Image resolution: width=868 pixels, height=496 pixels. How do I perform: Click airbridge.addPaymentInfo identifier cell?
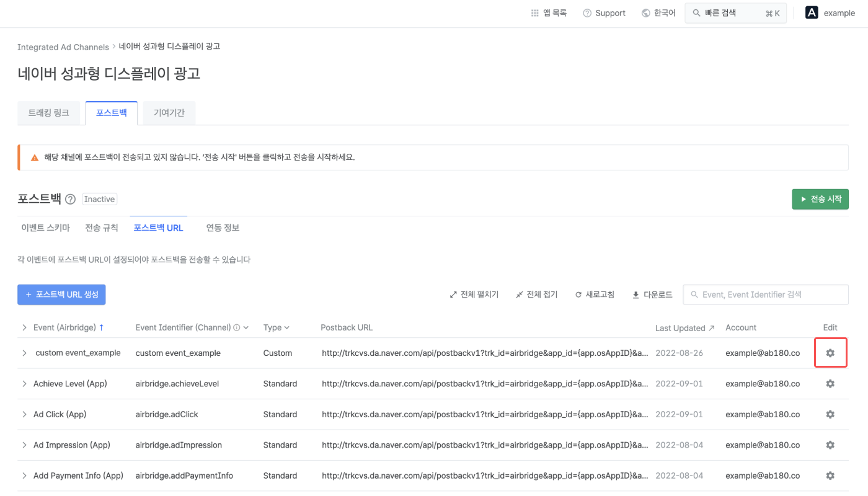click(184, 476)
